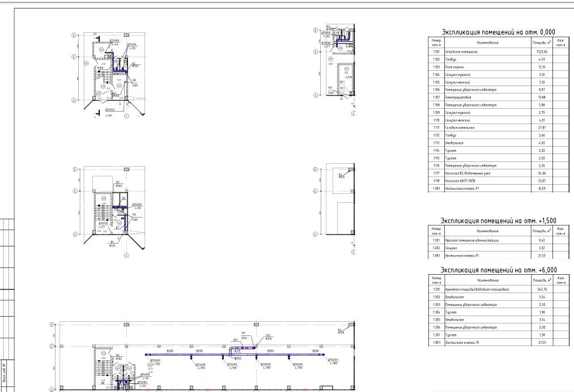The width and height of the screenshot is (574, 392).
Task: Click room number cell "1.105"
Action: point(436,82)
